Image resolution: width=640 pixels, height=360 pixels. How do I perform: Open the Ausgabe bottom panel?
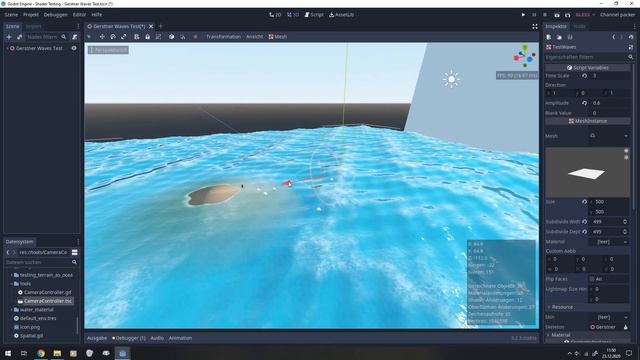tap(97, 338)
